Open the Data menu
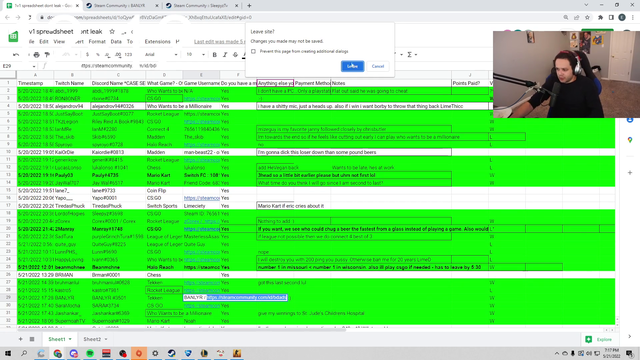Viewport: 640px width, 360px height. [116, 42]
